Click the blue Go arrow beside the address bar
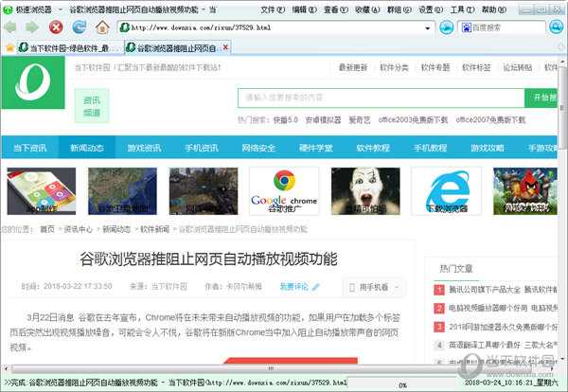The width and height of the screenshot is (568, 392). coord(446,27)
